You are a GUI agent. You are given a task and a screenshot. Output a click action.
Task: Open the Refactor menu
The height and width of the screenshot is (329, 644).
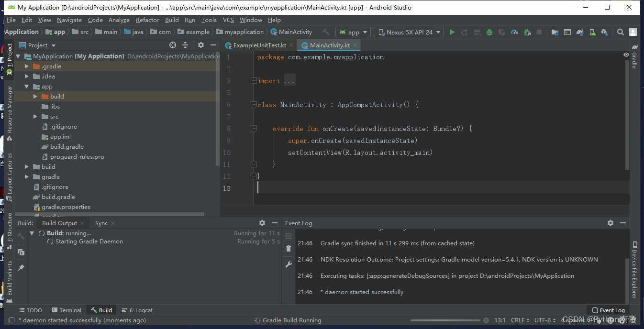[x=147, y=20]
